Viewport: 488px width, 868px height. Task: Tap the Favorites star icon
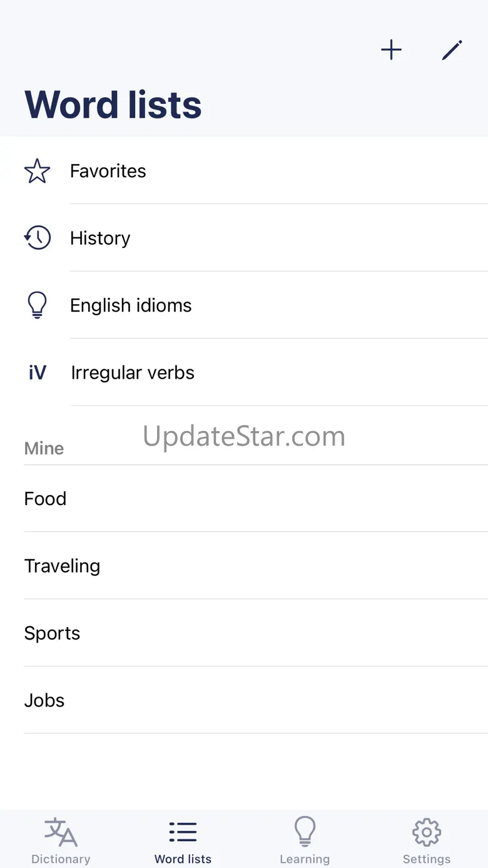(37, 171)
